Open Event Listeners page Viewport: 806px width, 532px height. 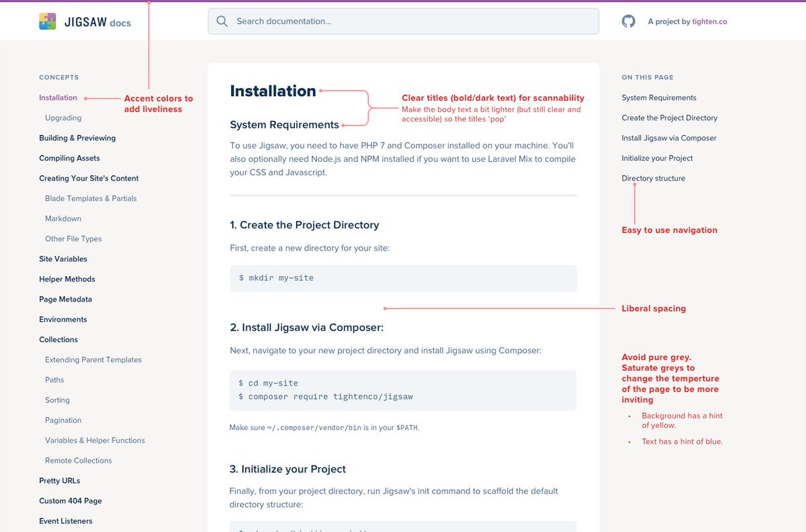(66, 521)
